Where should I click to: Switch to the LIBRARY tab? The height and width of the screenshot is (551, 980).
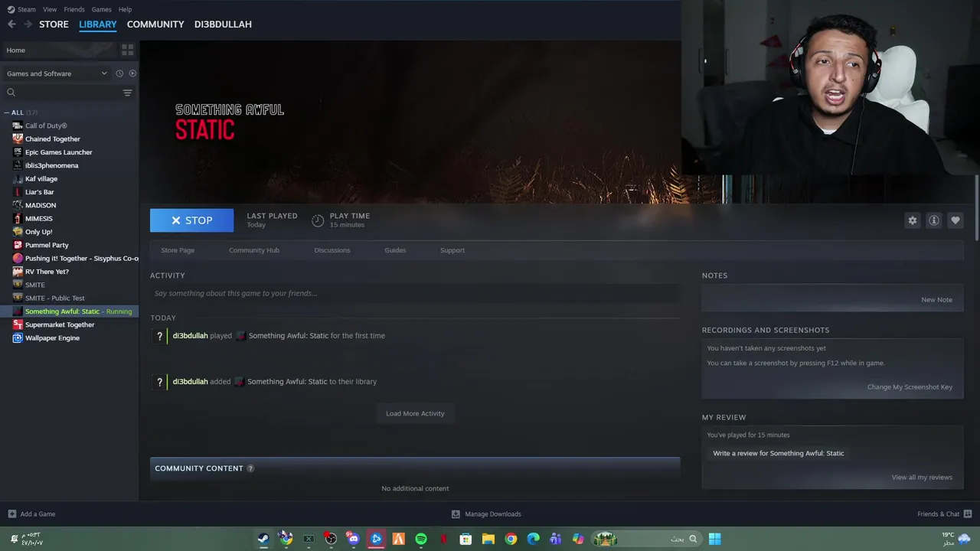(x=98, y=24)
